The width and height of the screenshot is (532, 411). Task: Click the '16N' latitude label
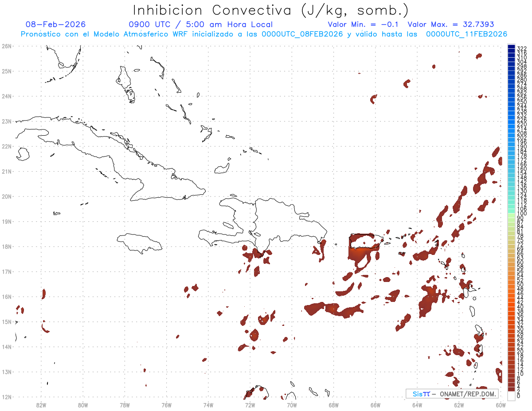pos(6,297)
